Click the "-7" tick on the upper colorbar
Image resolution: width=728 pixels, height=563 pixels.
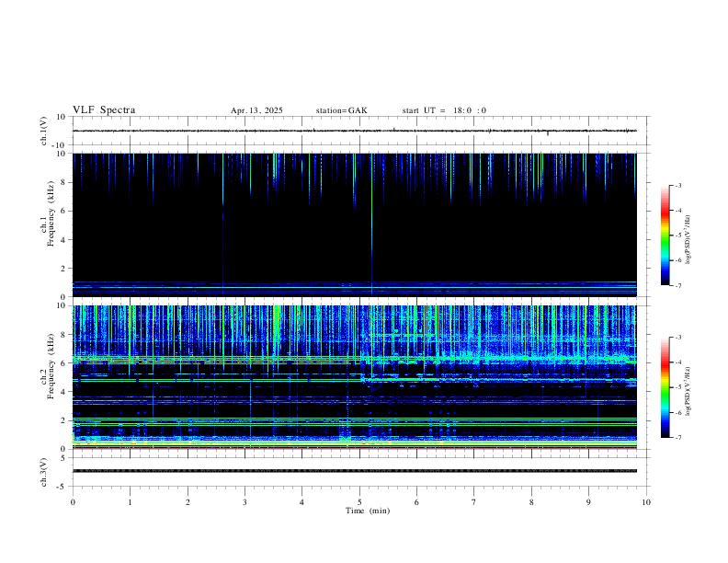[x=678, y=285]
